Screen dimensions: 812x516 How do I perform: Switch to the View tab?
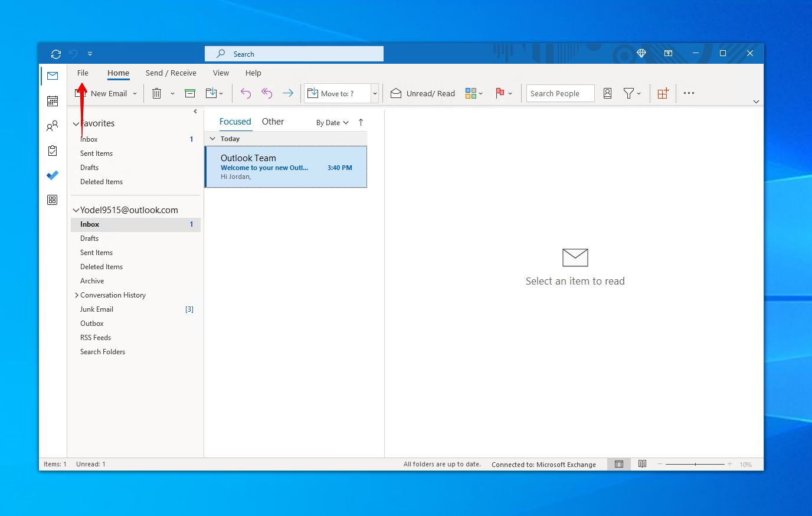[221, 73]
